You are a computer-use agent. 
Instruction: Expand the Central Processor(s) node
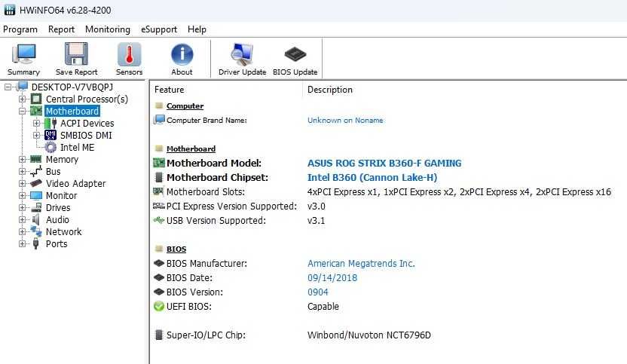(x=23, y=99)
